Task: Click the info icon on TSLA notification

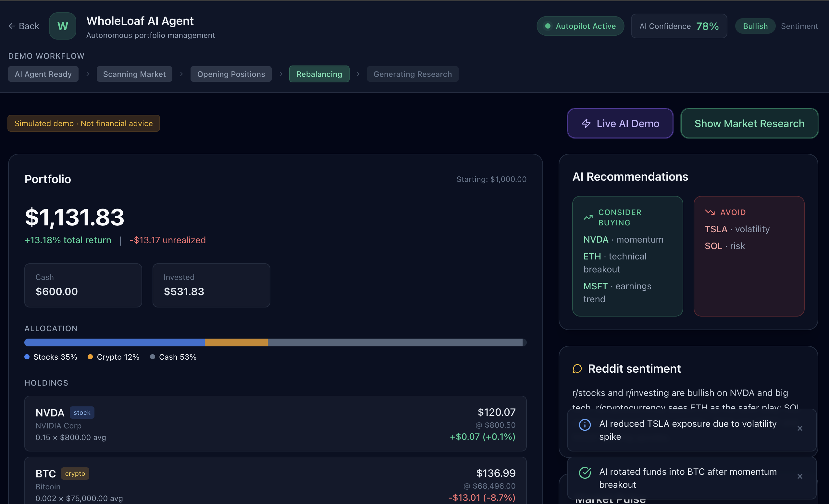Action: (585, 425)
